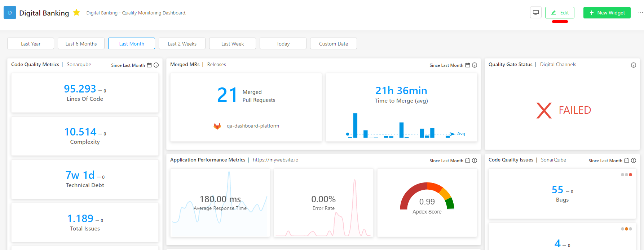The image size is (644, 250).
Task: Click the 21h 36min time to merge value
Action: click(401, 90)
